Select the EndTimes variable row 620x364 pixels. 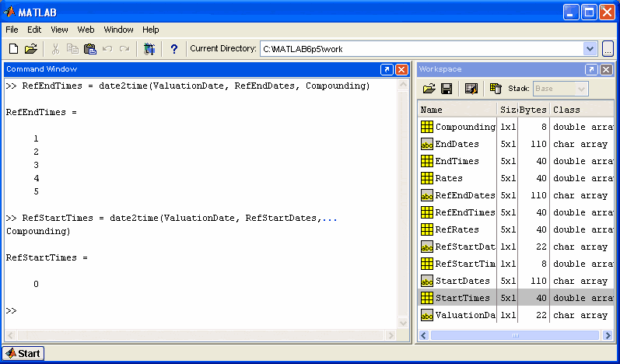tap(516, 161)
